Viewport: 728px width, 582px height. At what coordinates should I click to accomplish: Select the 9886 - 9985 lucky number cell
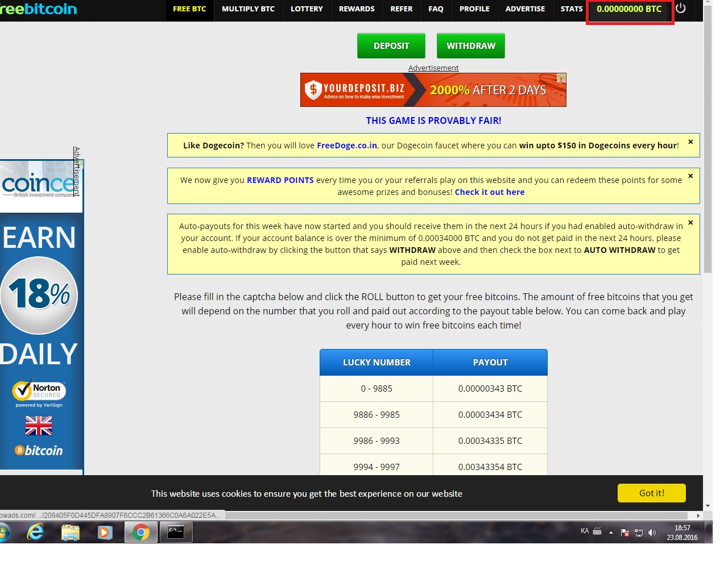377,415
